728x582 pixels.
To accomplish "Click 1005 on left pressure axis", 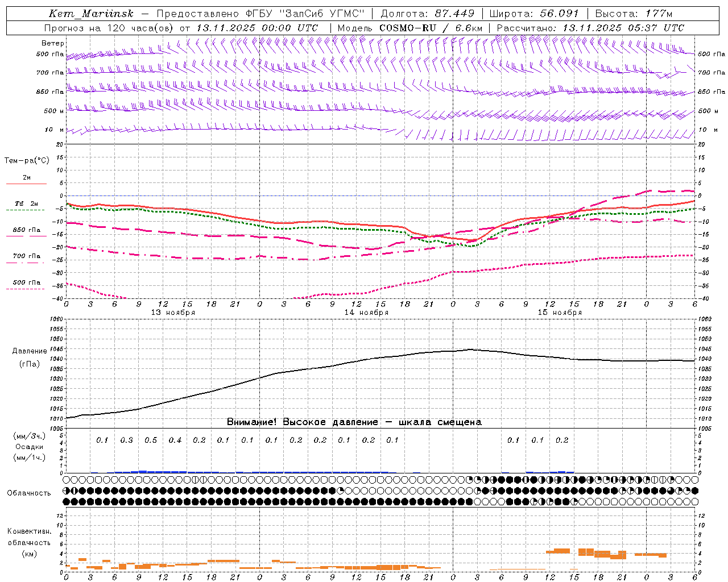I will [x=55, y=429].
